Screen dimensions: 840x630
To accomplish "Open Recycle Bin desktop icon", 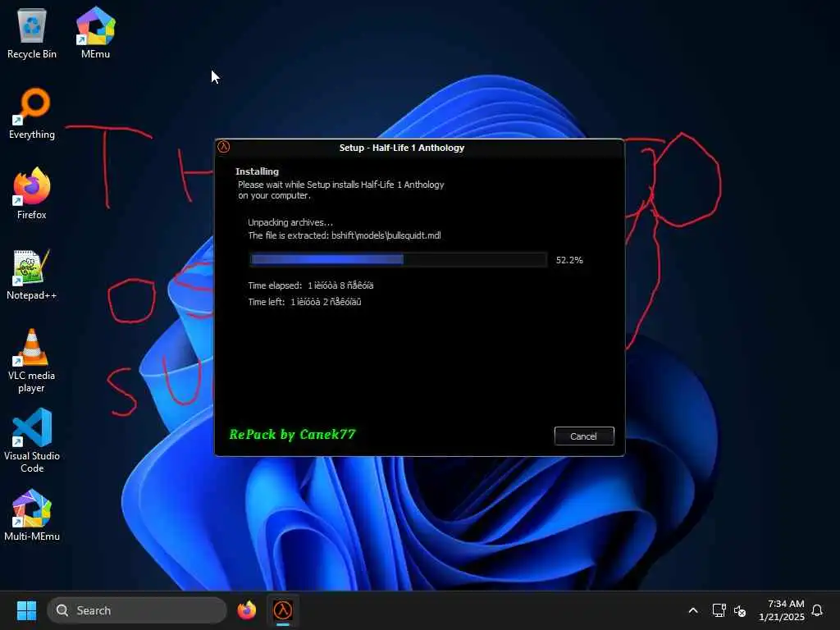I will coord(32,33).
